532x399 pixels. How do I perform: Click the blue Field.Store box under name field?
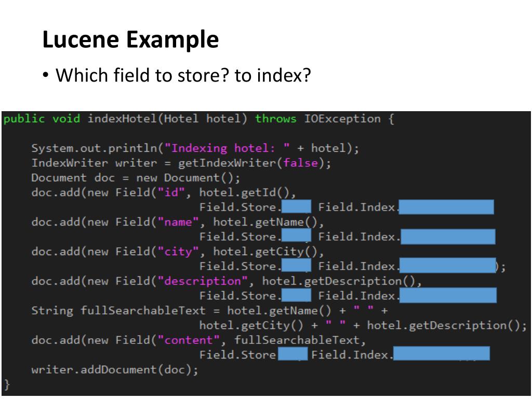click(x=296, y=236)
